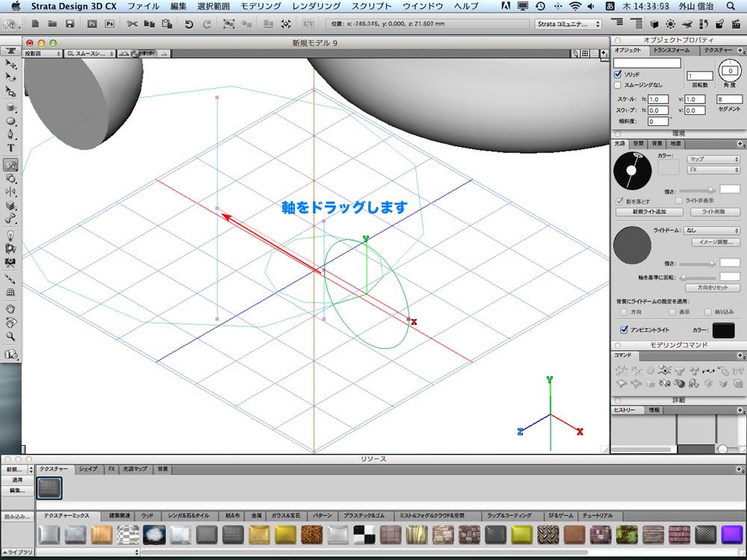Select the Spotlight tool
The image size is (747, 560).
tap(10, 248)
